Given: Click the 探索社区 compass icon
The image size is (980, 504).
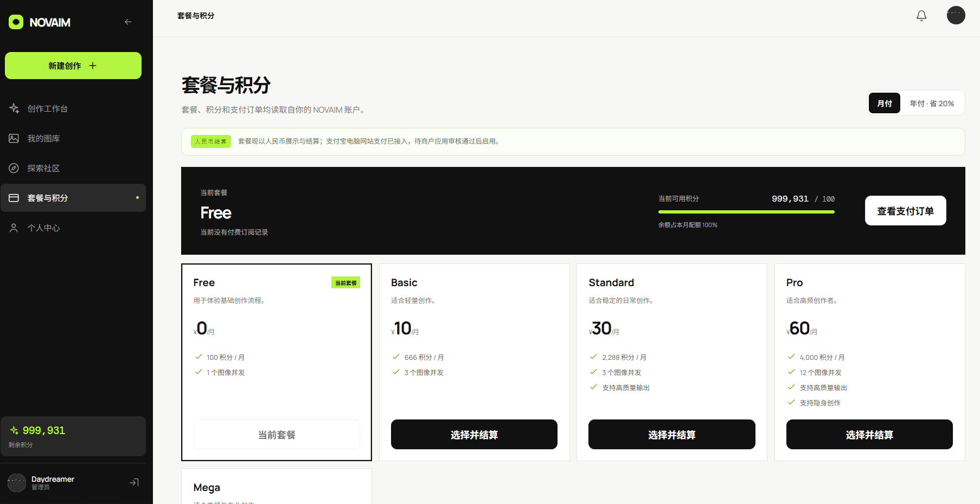Looking at the screenshot, I should (x=14, y=168).
